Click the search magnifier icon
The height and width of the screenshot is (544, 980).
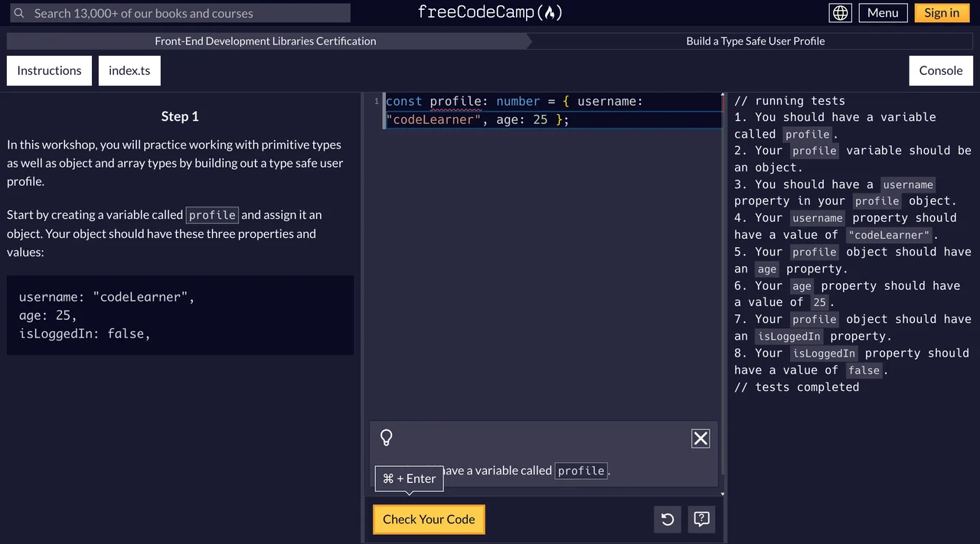(x=19, y=13)
